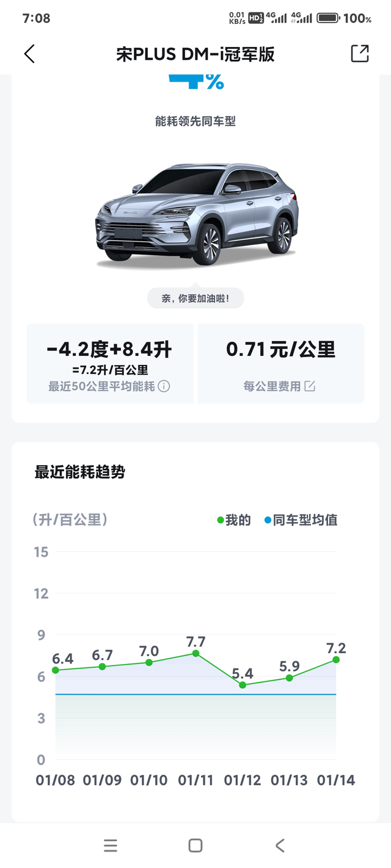
Task: Tap the home circle icon in navigation bar
Action: (x=195, y=845)
